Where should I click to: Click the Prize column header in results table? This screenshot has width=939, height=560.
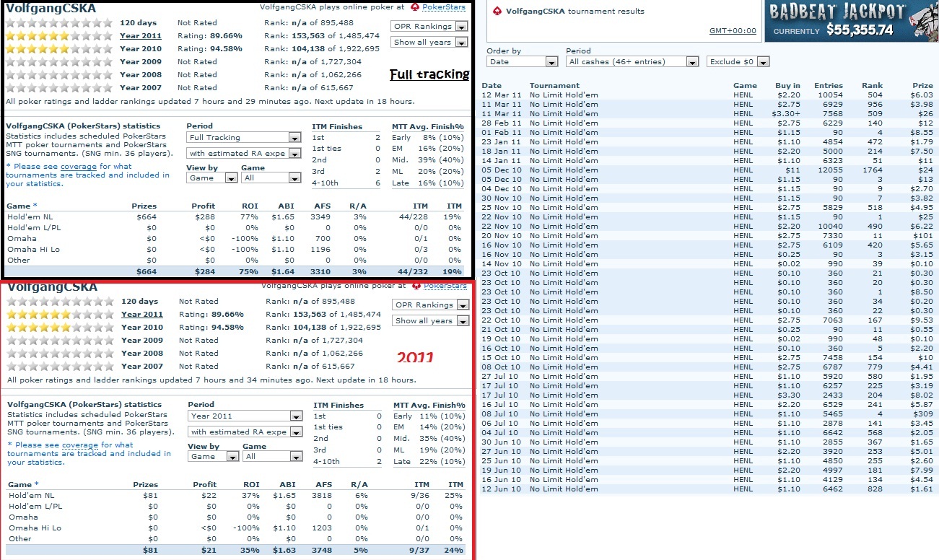(x=922, y=86)
